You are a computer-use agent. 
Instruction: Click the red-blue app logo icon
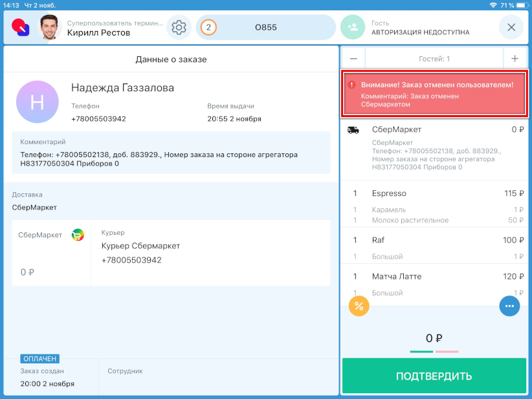(x=20, y=27)
